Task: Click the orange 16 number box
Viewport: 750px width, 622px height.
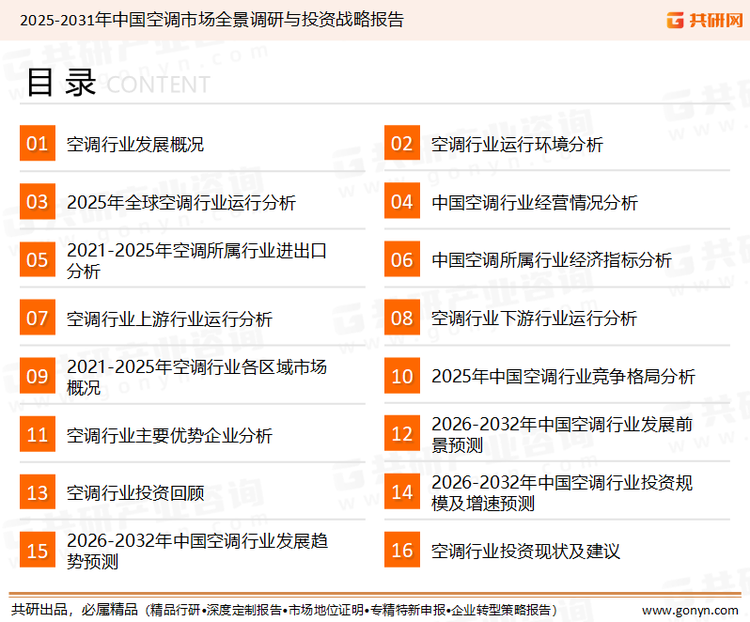Action: (402, 550)
